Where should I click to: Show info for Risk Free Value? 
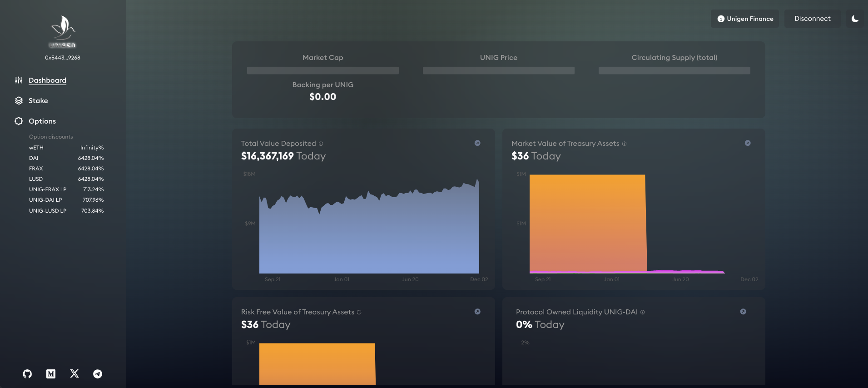[x=359, y=312]
